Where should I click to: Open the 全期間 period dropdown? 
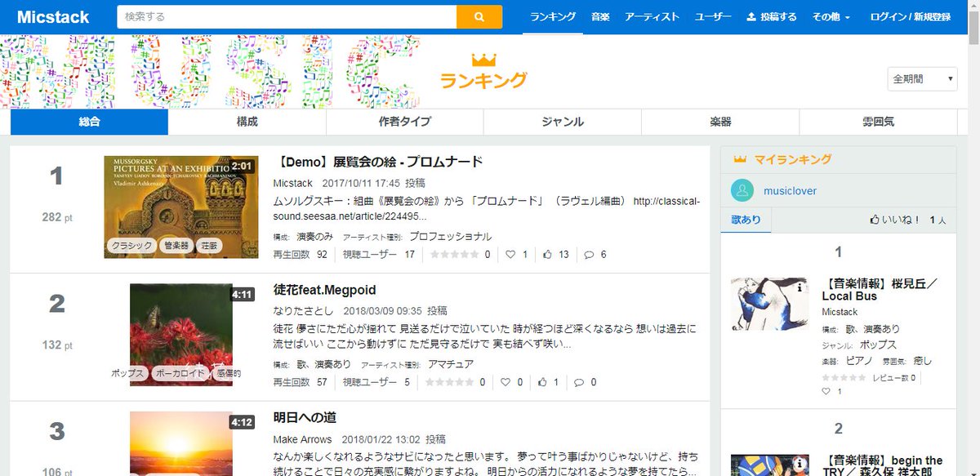tap(922, 79)
